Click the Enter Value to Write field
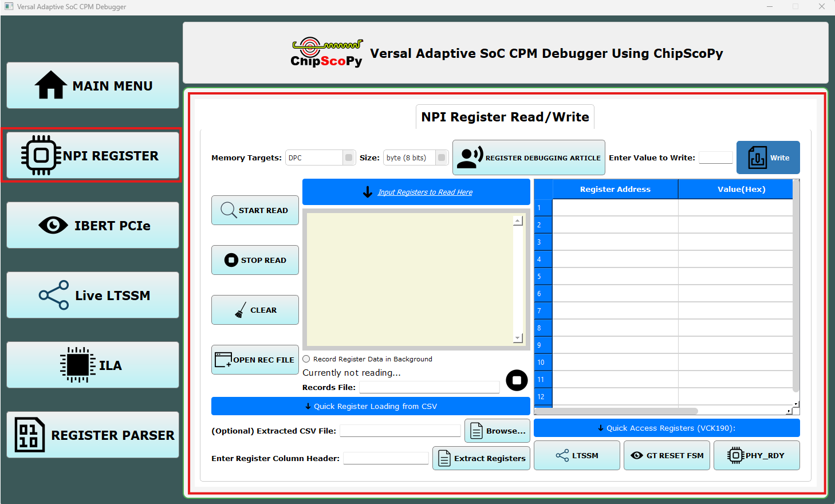 tap(715, 157)
